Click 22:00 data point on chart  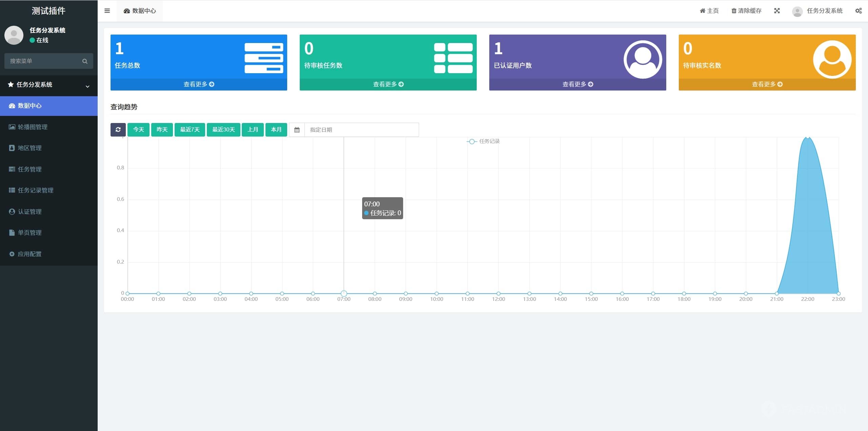tap(808, 137)
